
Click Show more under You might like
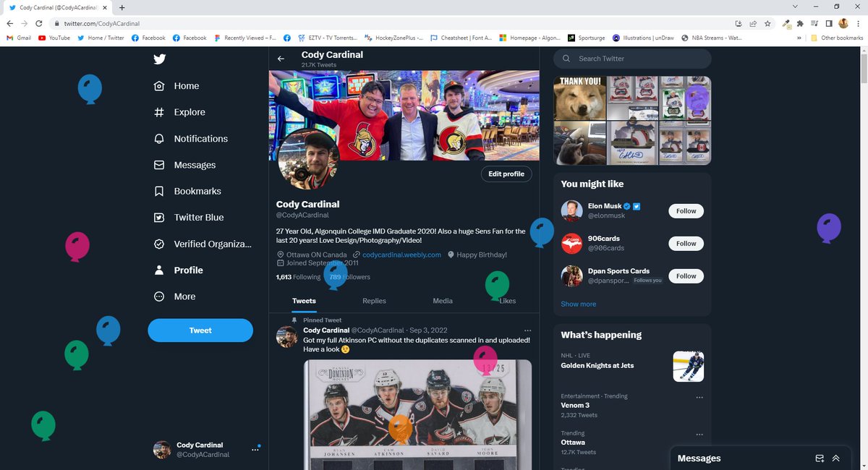coord(579,304)
